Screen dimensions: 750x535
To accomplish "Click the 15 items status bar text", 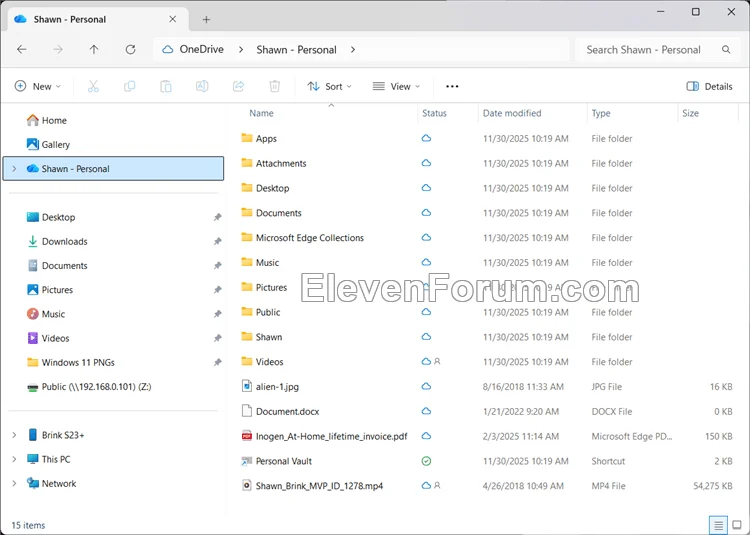I will (x=28, y=525).
